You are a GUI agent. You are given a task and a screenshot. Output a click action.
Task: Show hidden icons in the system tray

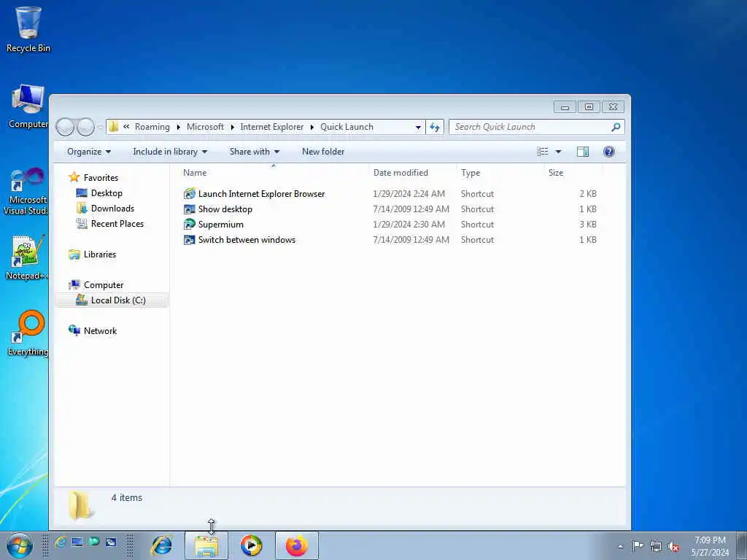click(620, 546)
